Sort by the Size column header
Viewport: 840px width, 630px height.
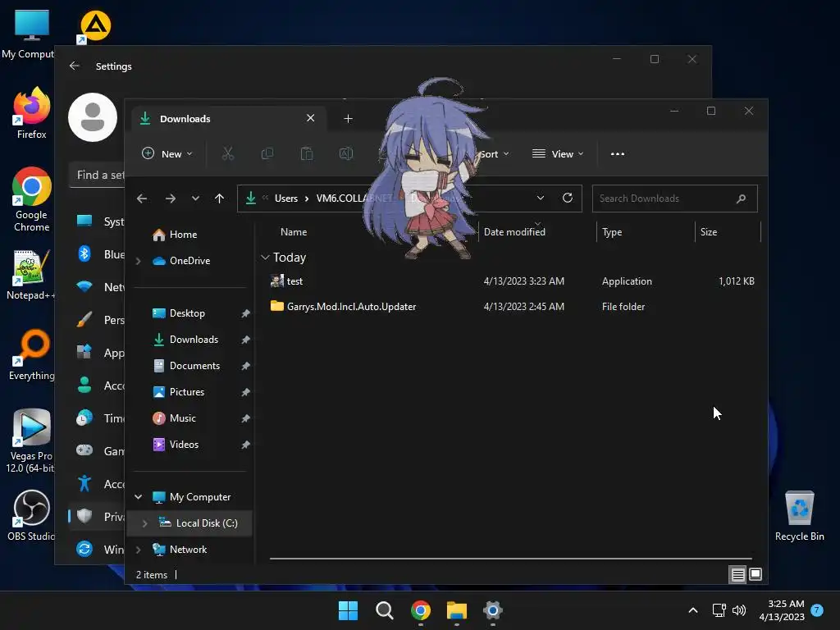(708, 232)
